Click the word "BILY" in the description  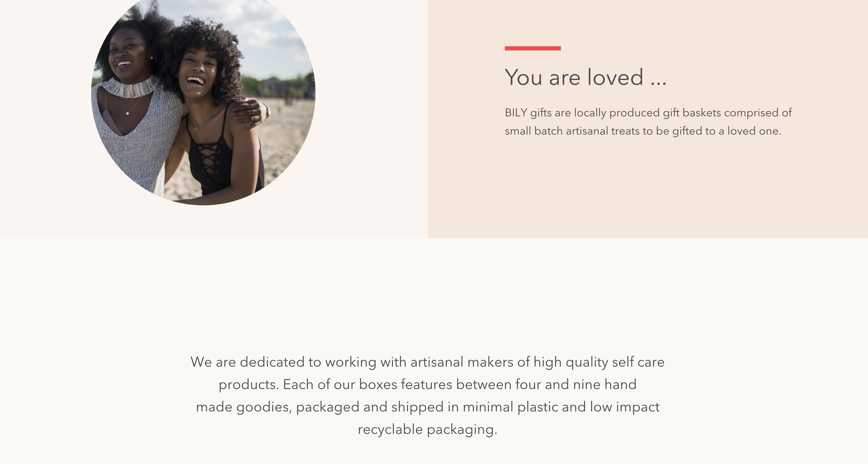coord(516,113)
